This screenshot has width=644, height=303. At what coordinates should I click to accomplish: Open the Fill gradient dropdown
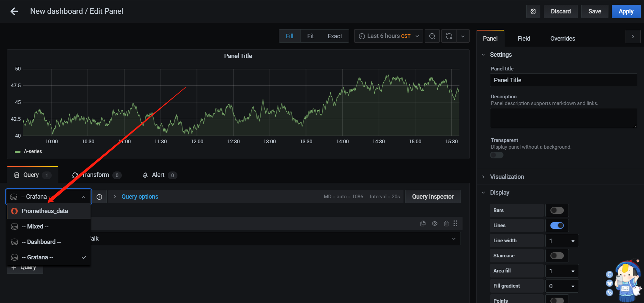coord(562,286)
